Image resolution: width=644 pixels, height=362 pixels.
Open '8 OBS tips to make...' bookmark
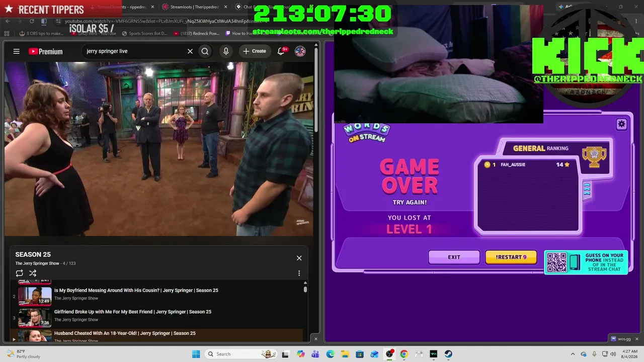click(42, 34)
